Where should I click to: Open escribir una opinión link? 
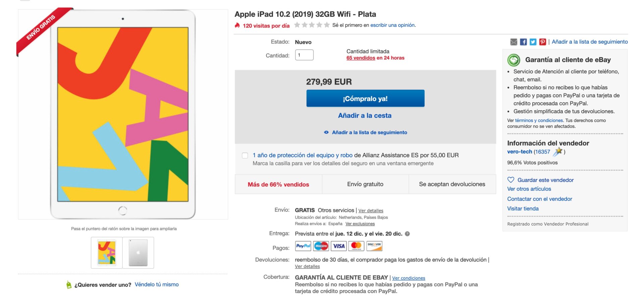(392, 25)
